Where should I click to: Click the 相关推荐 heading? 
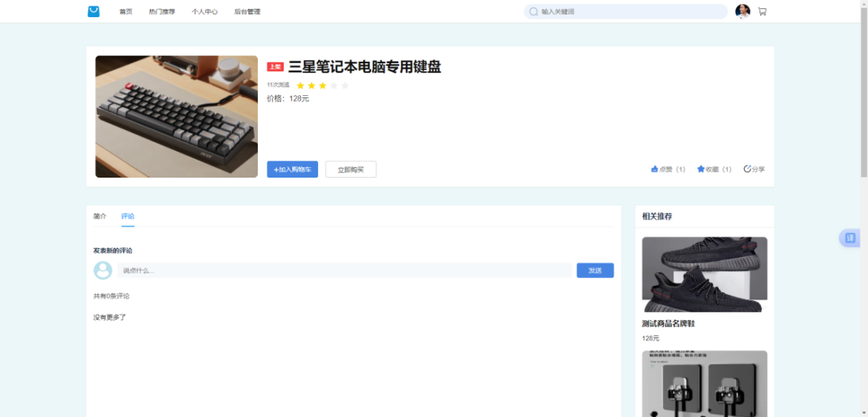657,216
